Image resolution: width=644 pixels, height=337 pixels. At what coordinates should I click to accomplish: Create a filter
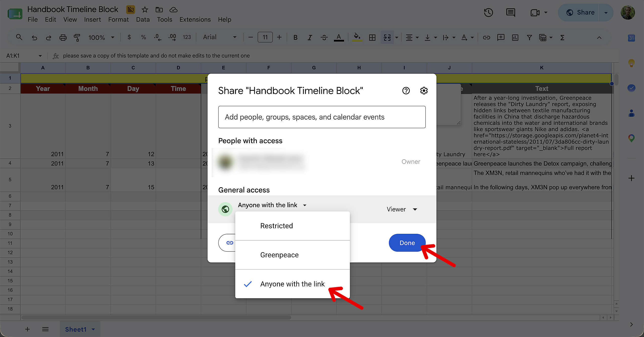tap(529, 38)
